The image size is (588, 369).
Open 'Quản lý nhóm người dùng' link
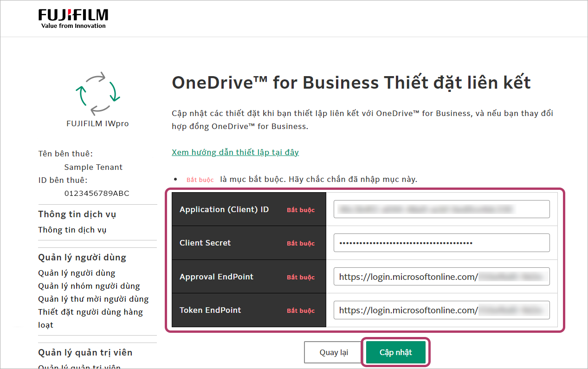click(89, 286)
